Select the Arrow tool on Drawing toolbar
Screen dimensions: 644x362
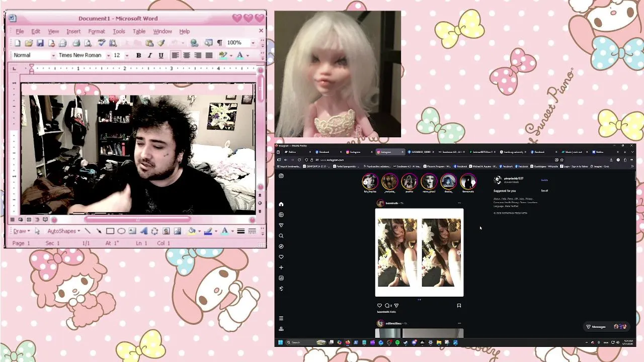[99, 231]
